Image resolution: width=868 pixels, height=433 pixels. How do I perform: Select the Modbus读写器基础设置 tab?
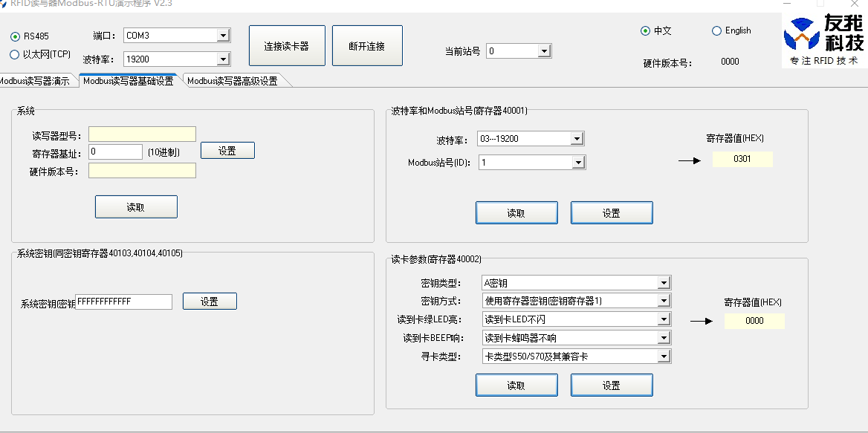click(129, 82)
